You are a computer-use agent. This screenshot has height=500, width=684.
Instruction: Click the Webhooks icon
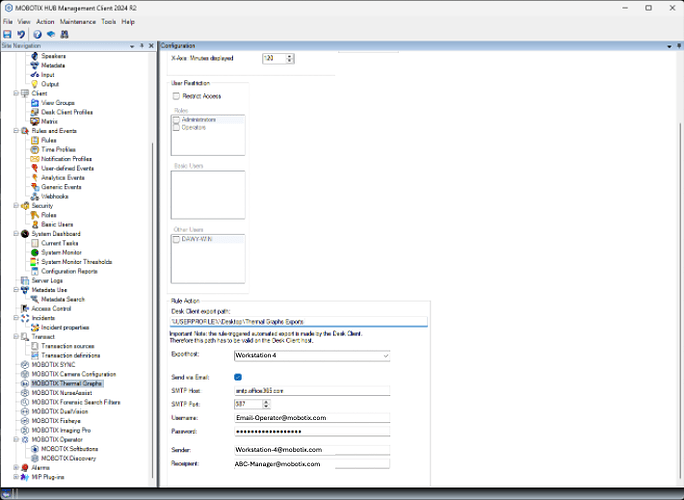pyautogui.click(x=35, y=196)
